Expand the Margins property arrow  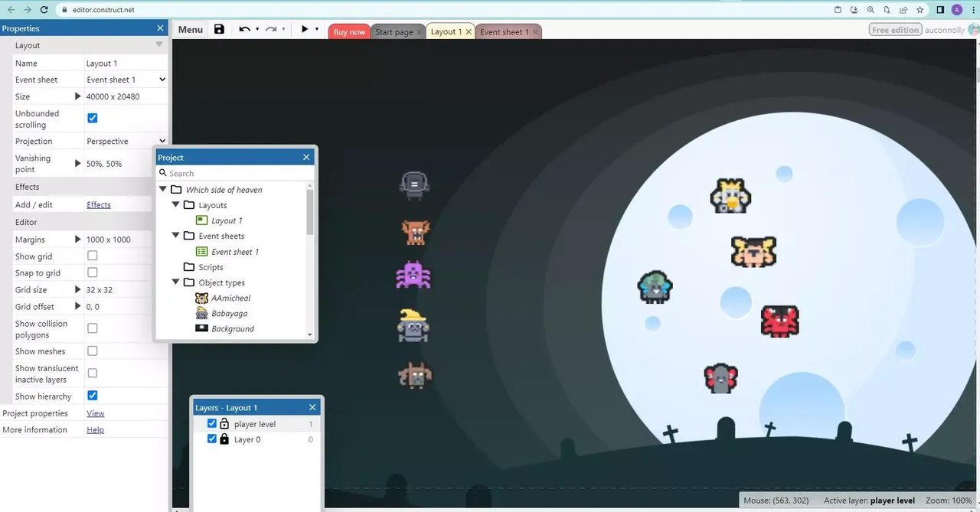[77, 240]
